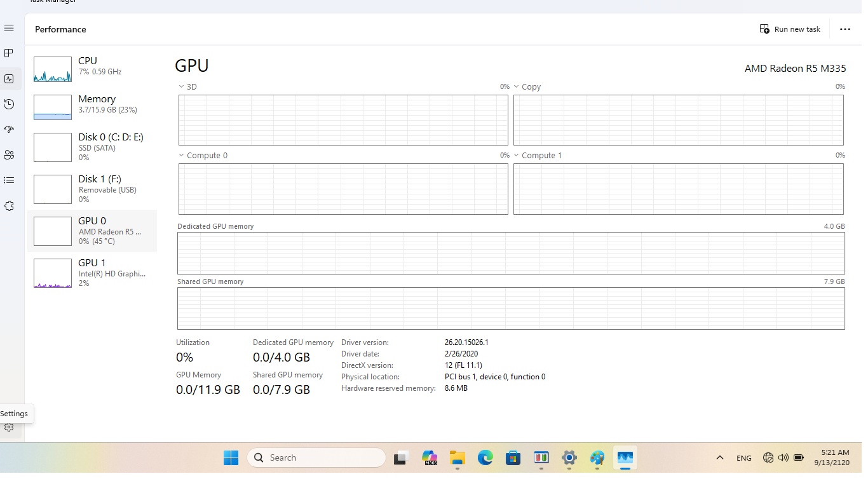Viewport: 868px width, 488px height.
Task: Select the Memory performance entry
Action: 93,107
